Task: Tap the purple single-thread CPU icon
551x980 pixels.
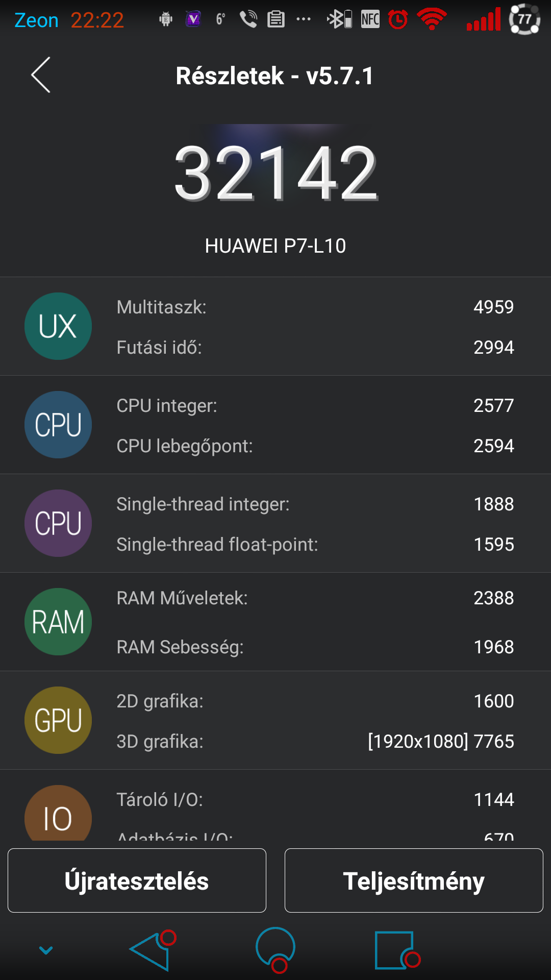Action: (58, 523)
